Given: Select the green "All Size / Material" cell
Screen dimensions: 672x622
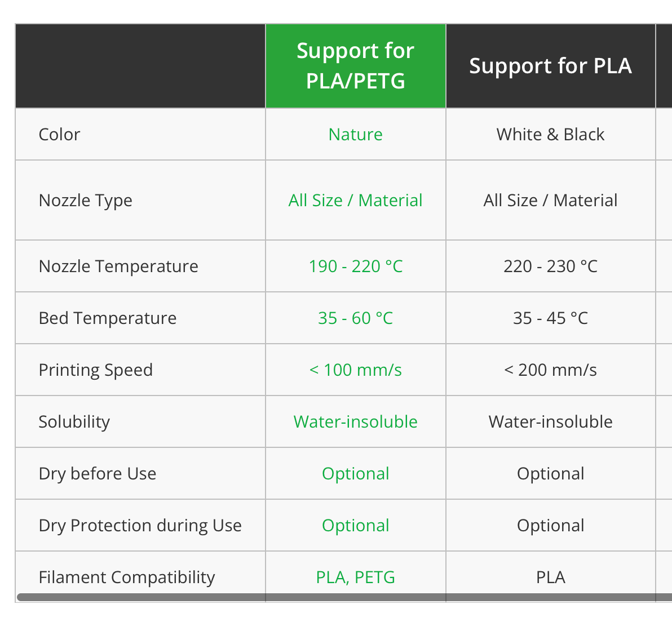Looking at the screenshot, I should [x=355, y=201].
